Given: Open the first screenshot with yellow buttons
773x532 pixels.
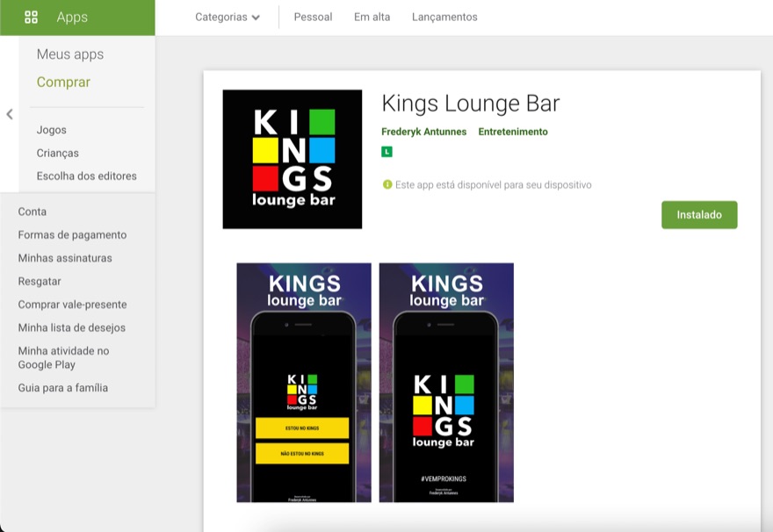Looking at the screenshot, I should click(304, 383).
